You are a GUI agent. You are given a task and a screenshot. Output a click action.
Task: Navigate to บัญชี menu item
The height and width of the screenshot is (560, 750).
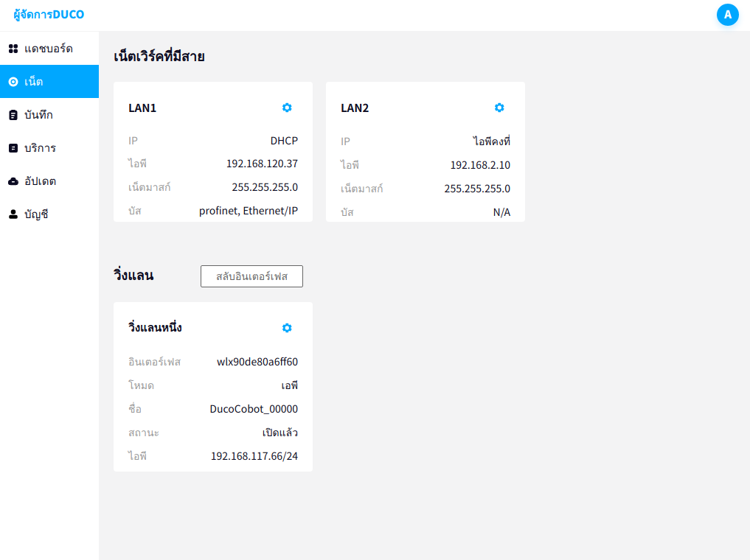[x=49, y=214]
